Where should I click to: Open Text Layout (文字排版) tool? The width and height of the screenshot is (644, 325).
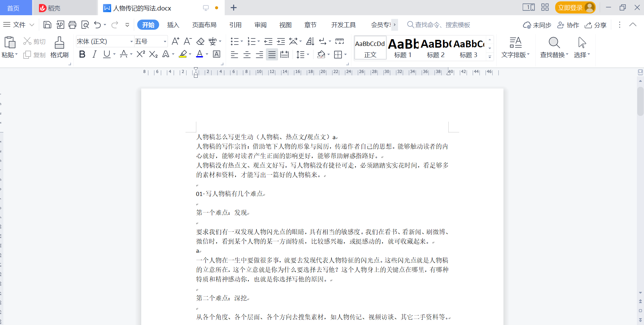[516, 47]
